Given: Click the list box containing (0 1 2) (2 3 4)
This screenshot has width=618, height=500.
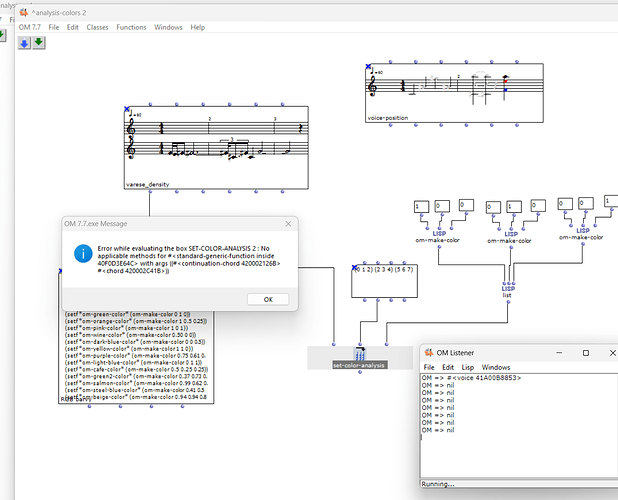Looking at the screenshot, I should coord(384,281).
